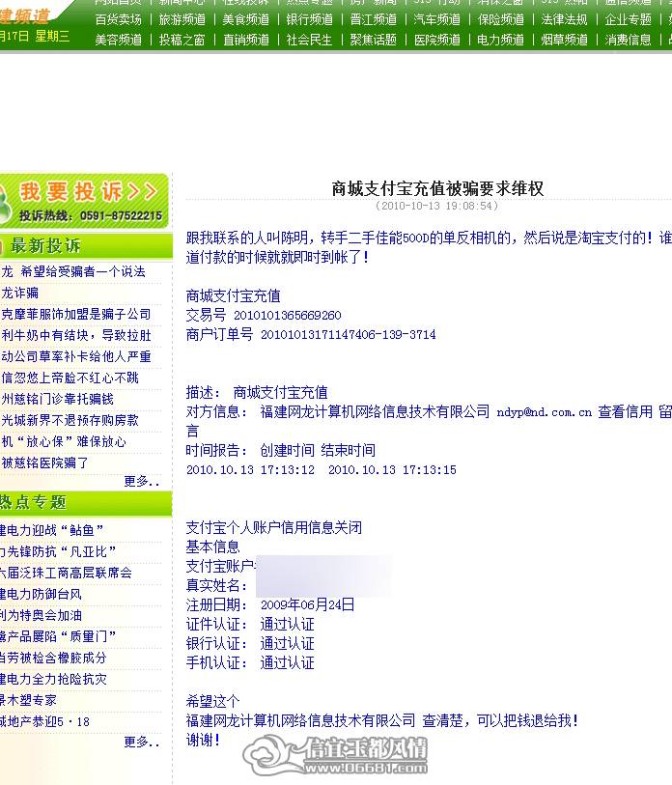Click 创建时间 2010.10.13 17:13:12 value
This screenshot has height=785, width=672.
tap(250, 470)
